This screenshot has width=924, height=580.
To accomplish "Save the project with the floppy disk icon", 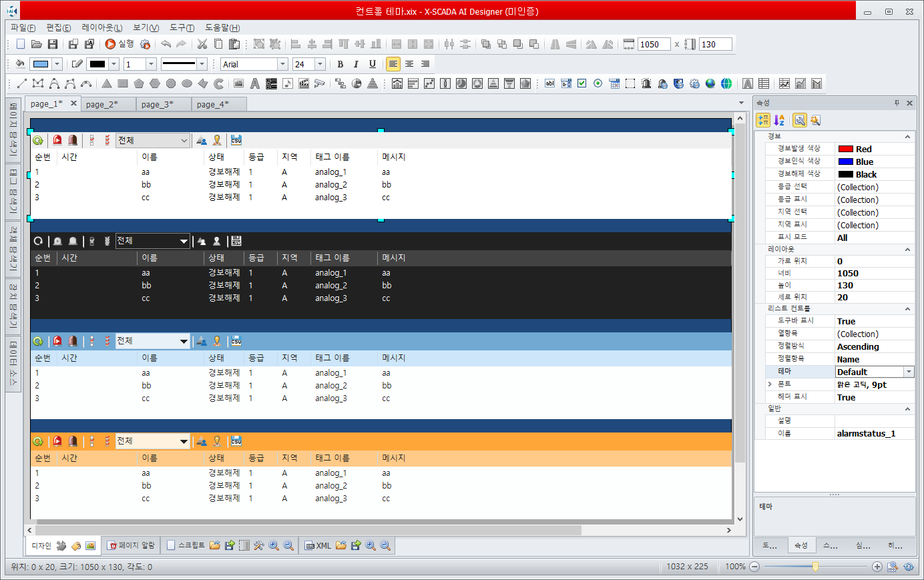I will pyautogui.click(x=53, y=44).
